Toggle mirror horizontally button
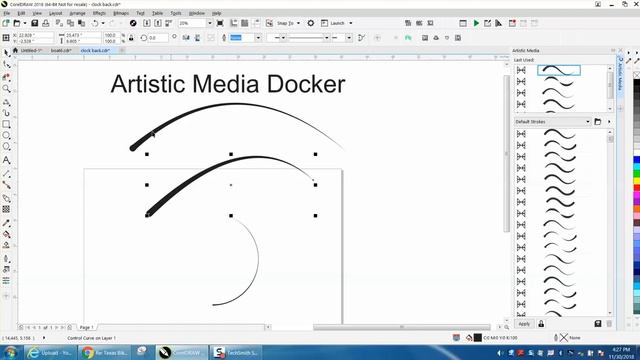The width and height of the screenshot is (640, 360). click(x=186, y=38)
